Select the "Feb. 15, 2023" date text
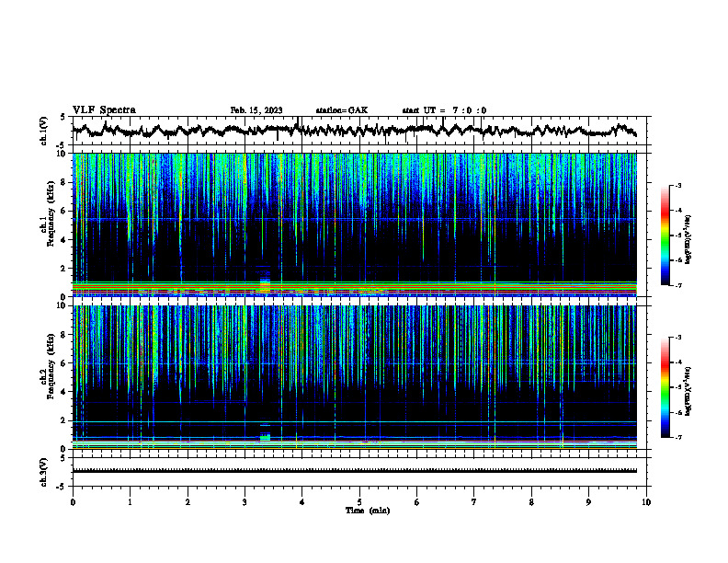728x563 pixels. pos(256,110)
